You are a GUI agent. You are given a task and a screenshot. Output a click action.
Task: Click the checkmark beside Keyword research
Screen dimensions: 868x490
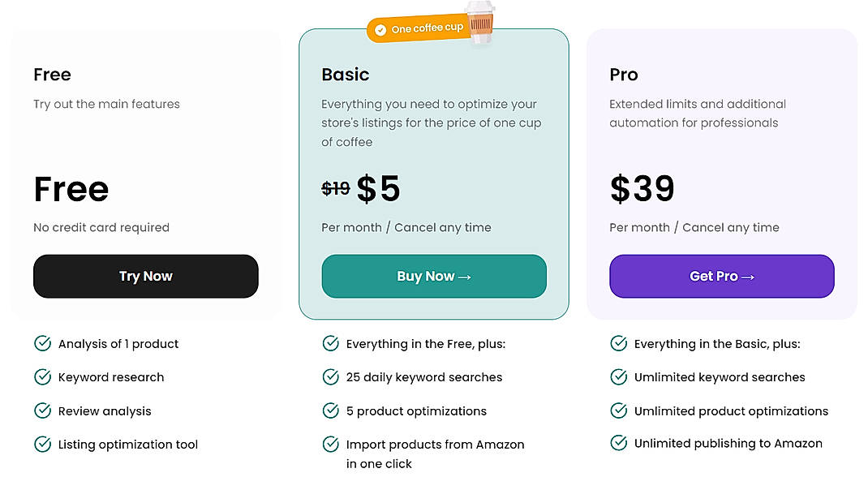[x=42, y=377]
